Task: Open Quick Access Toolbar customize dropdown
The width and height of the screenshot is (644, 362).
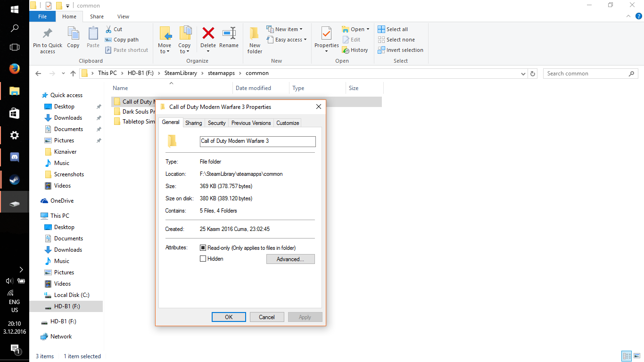Action: coord(68,6)
